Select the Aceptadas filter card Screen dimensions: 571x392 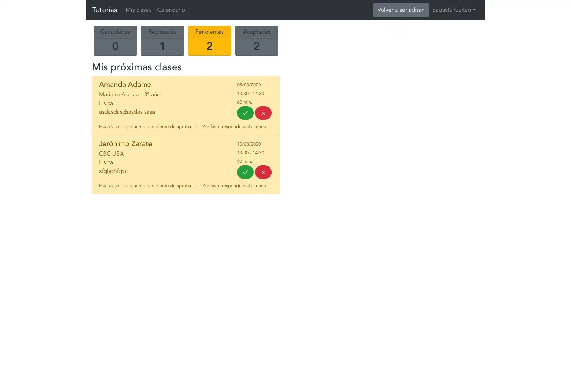(256, 41)
